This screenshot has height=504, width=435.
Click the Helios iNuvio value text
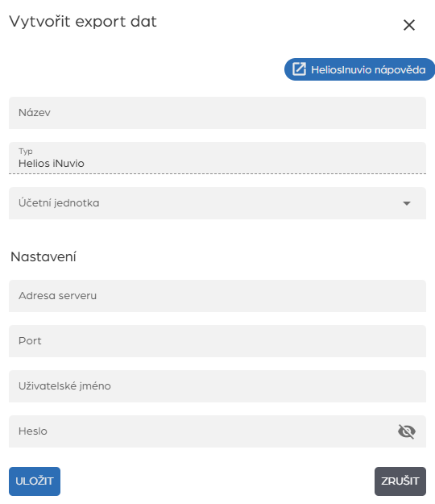pyautogui.click(x=52, y=164)
